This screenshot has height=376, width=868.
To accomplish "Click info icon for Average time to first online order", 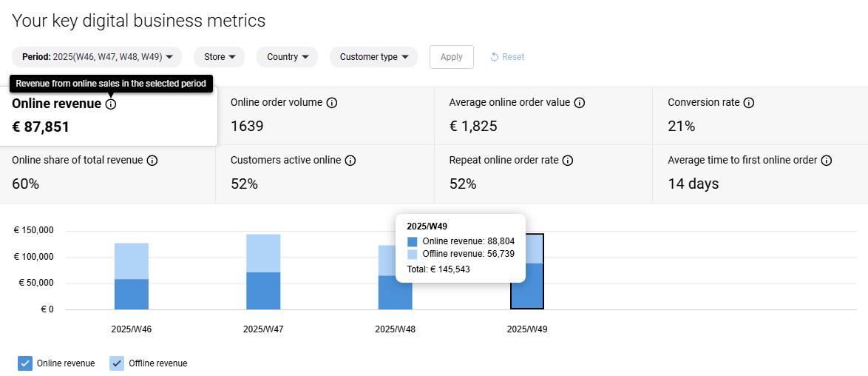I will point(827,161).
